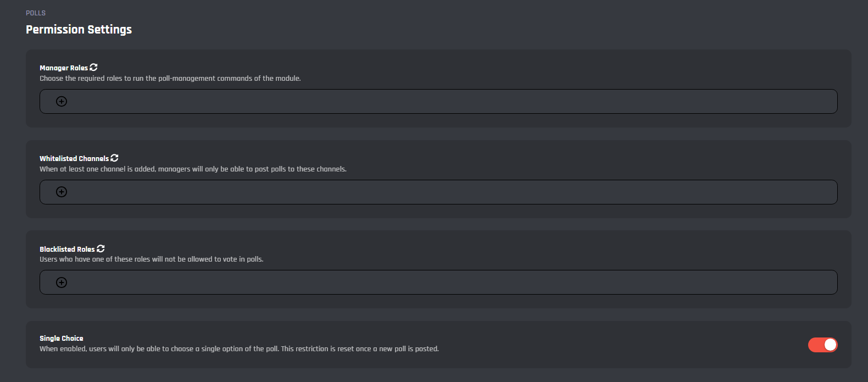Click the Permission Settings heading
The image size is (868, 382).
(x=79, y=30)
